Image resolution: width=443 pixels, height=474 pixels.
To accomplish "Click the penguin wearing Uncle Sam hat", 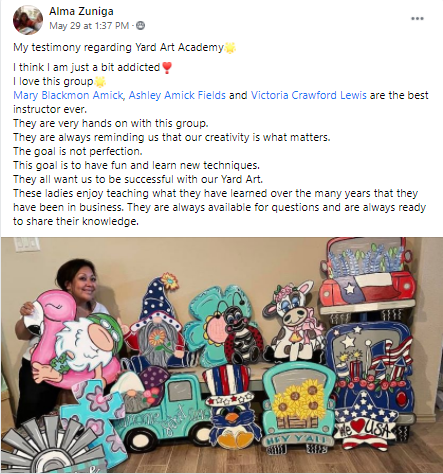I will 229,407.
